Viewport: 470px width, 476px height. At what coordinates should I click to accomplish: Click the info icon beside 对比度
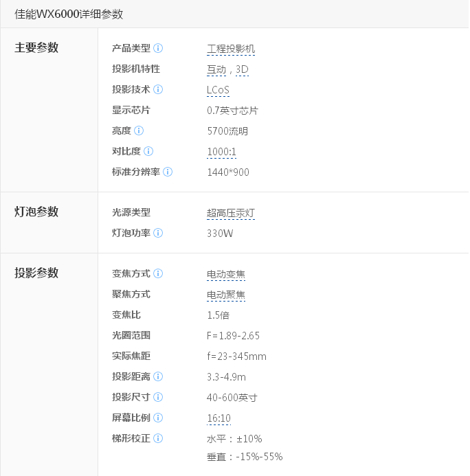pos(148,151)
